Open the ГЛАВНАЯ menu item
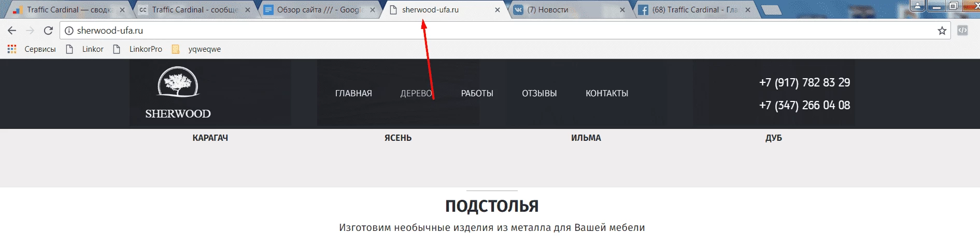The width and height of the screenshot is (980, 248). click(x=353, y=94)
